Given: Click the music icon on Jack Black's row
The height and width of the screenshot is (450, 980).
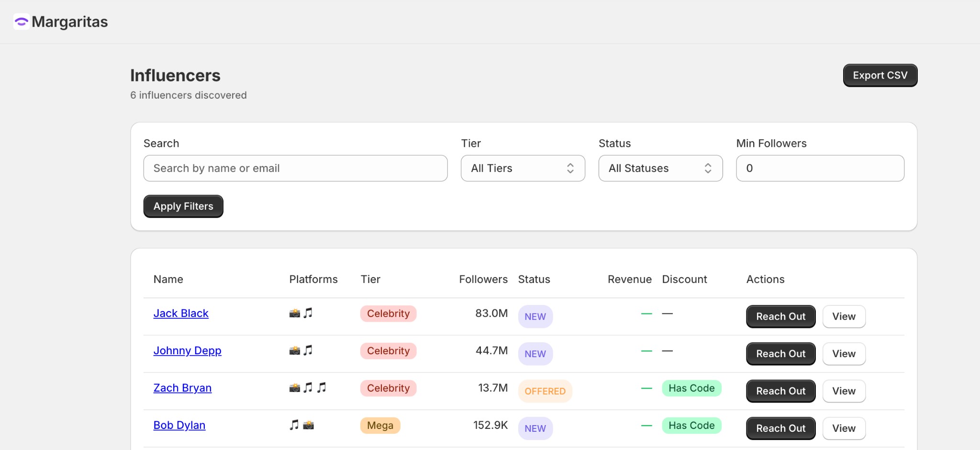Looking at the screenshot, I should tap(308, 313).
